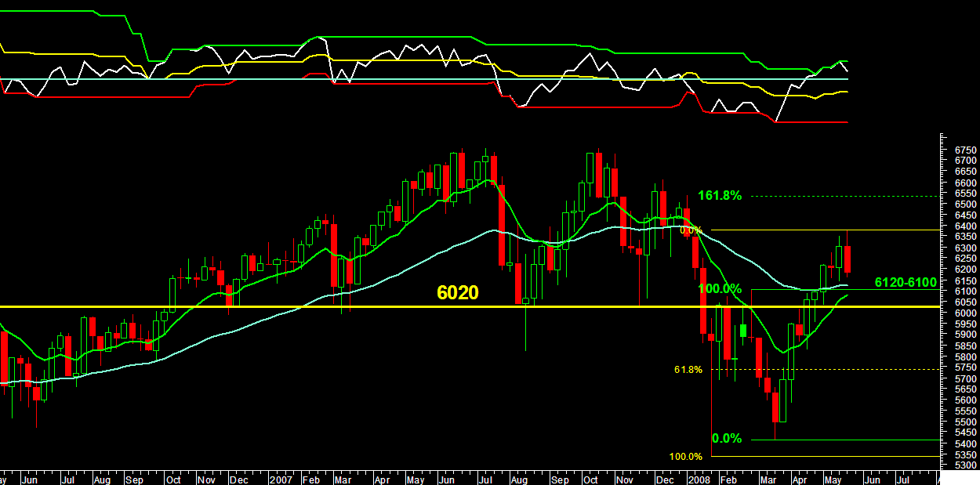Select the 6200 price axis value
Image resolution: width=980 pixels, height=485 pixels.
(965, 270)
